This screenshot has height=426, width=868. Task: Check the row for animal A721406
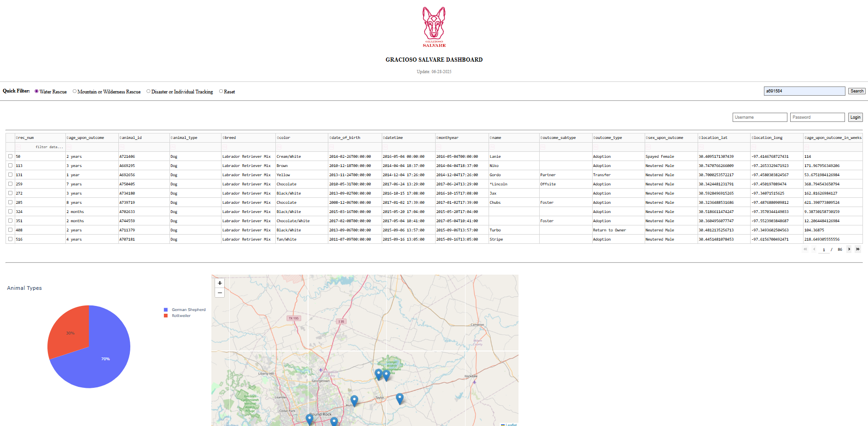(x=10, y=156)
